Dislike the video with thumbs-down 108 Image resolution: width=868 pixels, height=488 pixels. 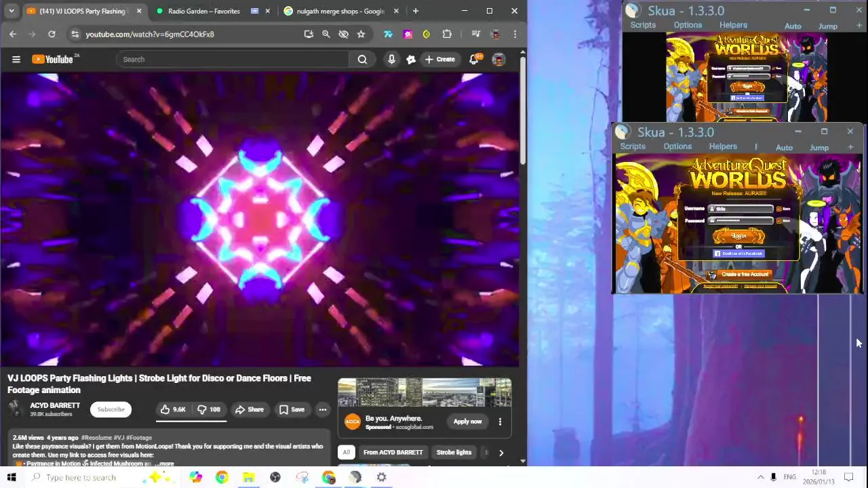[x=209, y=409]
